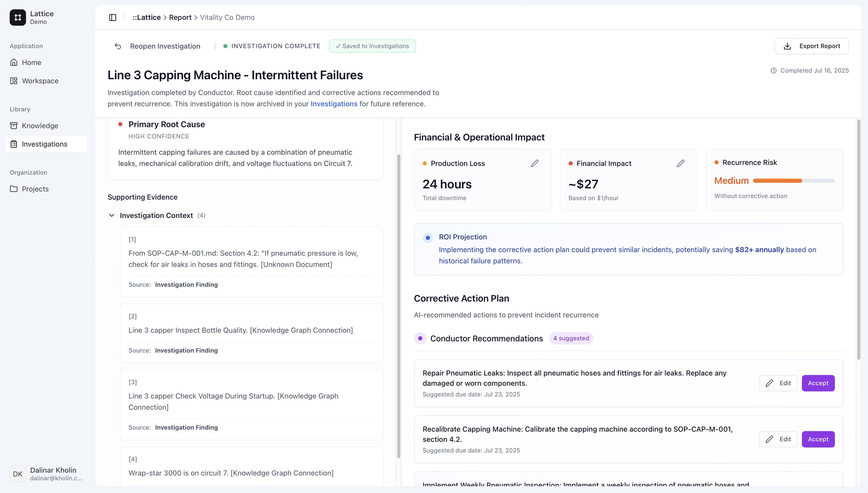The image size is (868, 493).
Task: Open Home in the sidebar
Action: click(x=46, y=62)
